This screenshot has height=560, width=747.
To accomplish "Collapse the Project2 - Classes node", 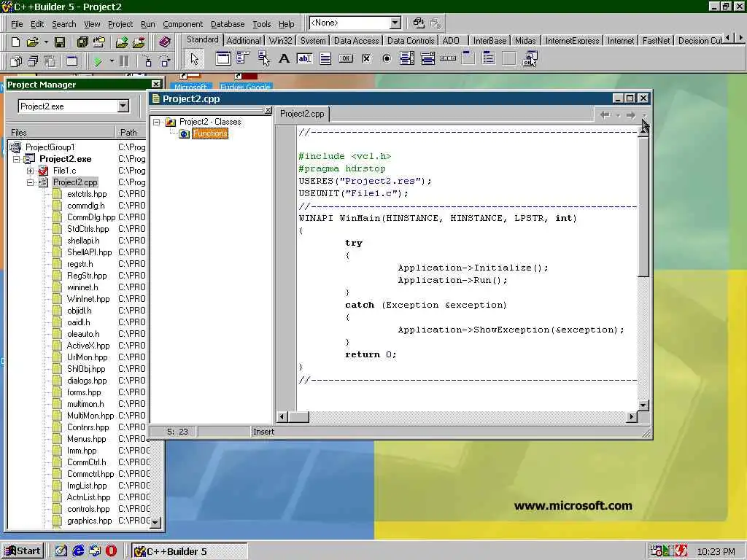I will tap(156, 122).
